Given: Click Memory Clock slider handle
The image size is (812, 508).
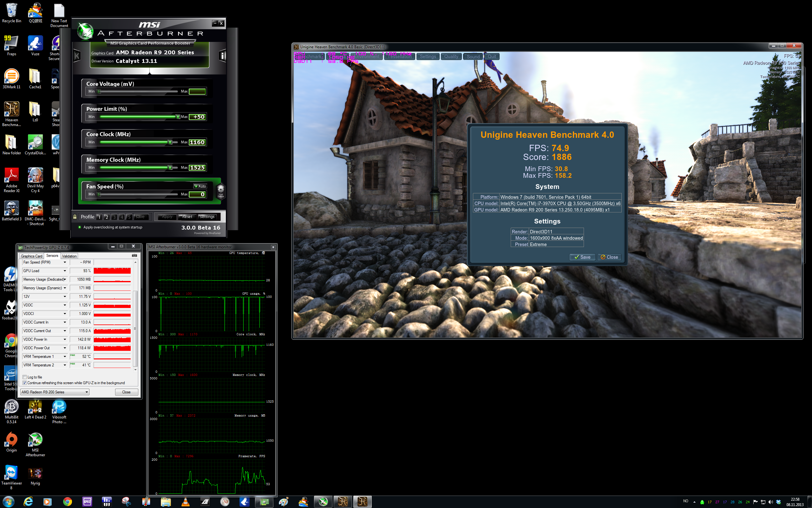Looking at the screenshot, I should click(170, 167).
